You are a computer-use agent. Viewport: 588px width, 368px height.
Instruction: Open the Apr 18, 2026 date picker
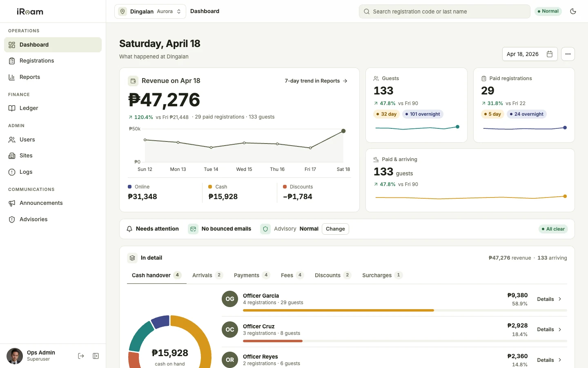(530, 54)
